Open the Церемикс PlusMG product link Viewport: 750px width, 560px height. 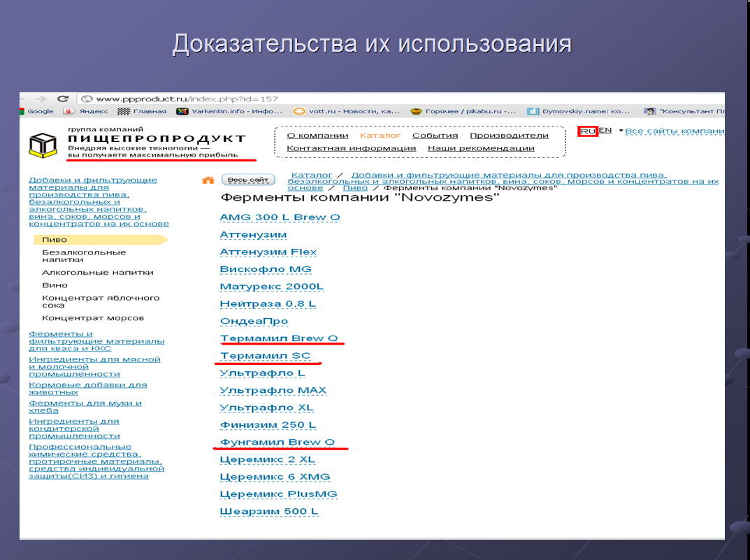click(278, 494)
